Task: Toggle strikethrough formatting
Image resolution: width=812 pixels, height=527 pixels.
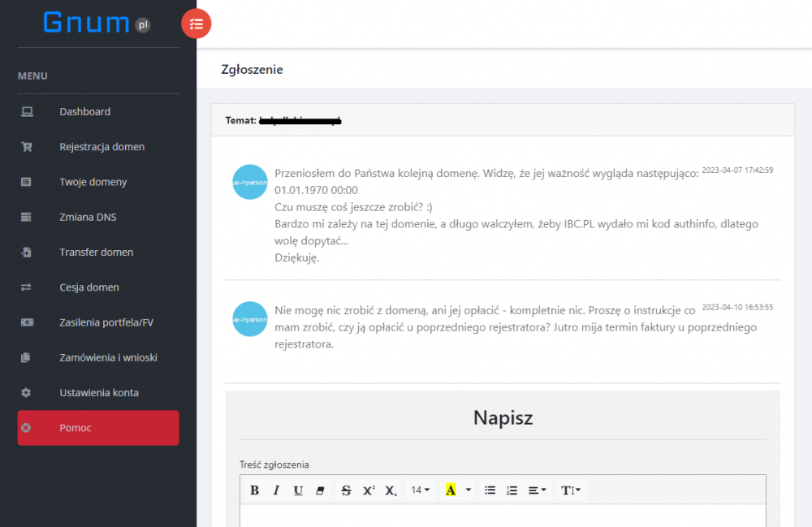Action: [347, 490]
